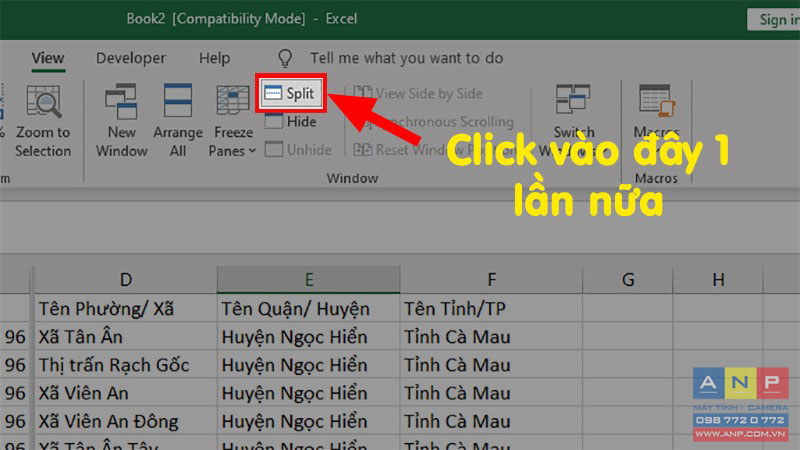Click the Zoom to Selection icon
This screenshot has height=450, width=800.
coord(43,102)
